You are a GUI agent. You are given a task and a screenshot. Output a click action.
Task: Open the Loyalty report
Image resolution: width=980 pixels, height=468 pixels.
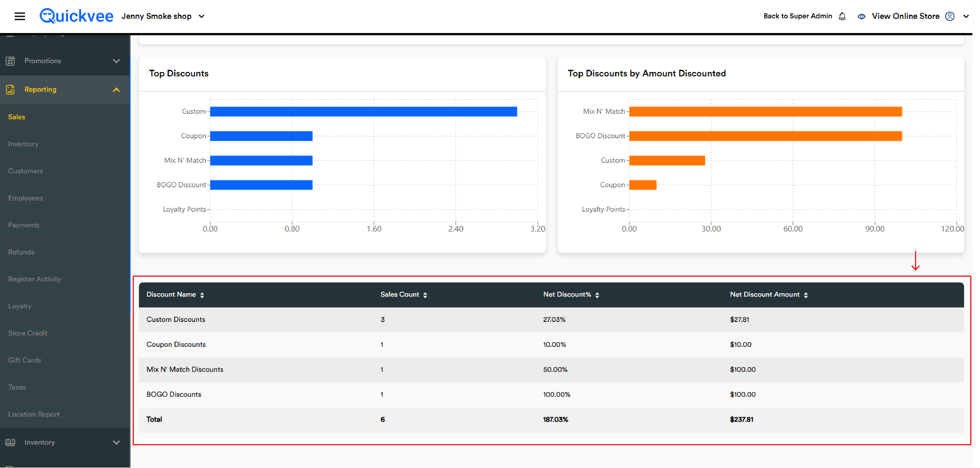click(x=20, y=306)
